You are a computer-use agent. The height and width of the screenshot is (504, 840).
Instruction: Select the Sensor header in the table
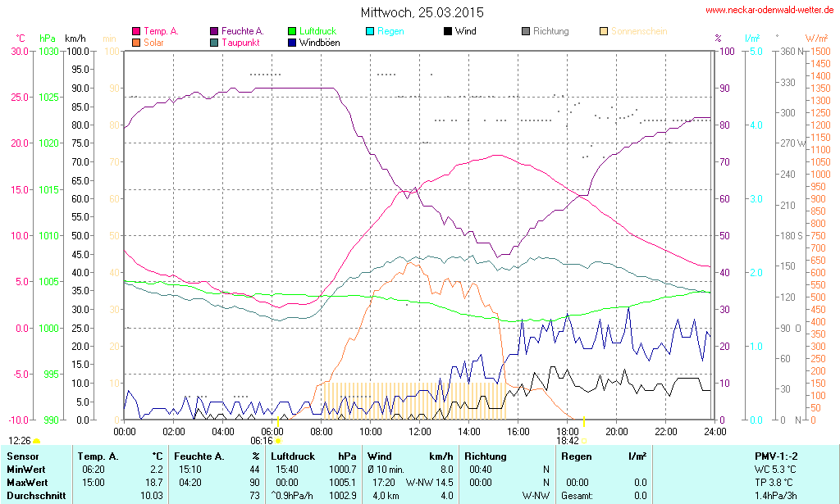[x=23, y=456]
